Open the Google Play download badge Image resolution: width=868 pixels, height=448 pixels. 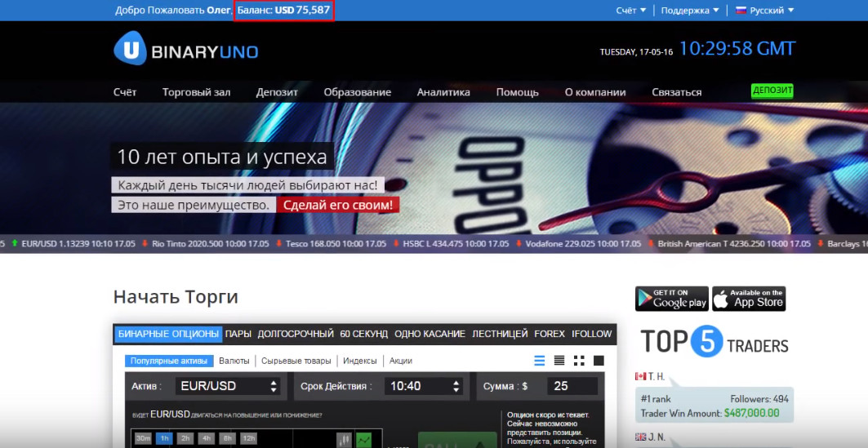click(x=671, y=299)
